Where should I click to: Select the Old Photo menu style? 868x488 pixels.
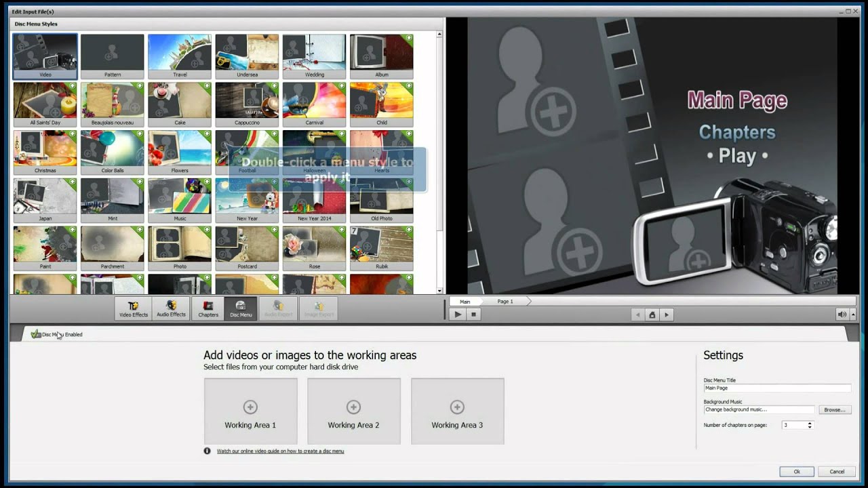pyautogui.click(x=382, y=201)
